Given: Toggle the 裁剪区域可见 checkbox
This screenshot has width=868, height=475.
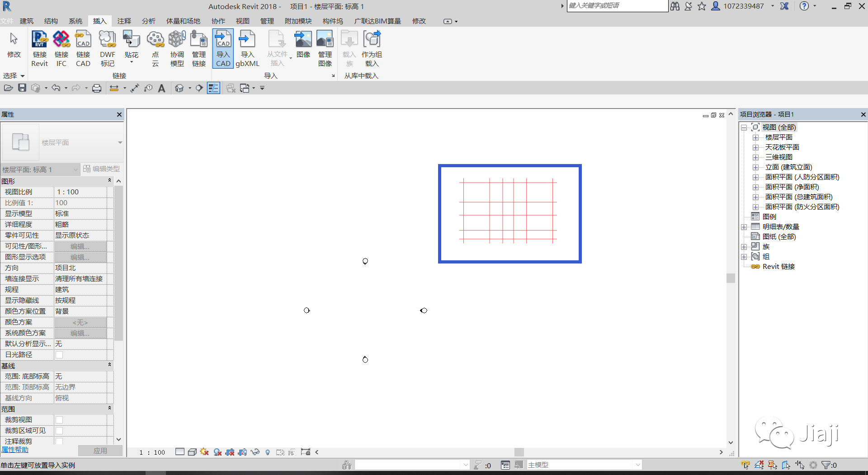Looking at the screenshot, I should [x=59, y=431].
